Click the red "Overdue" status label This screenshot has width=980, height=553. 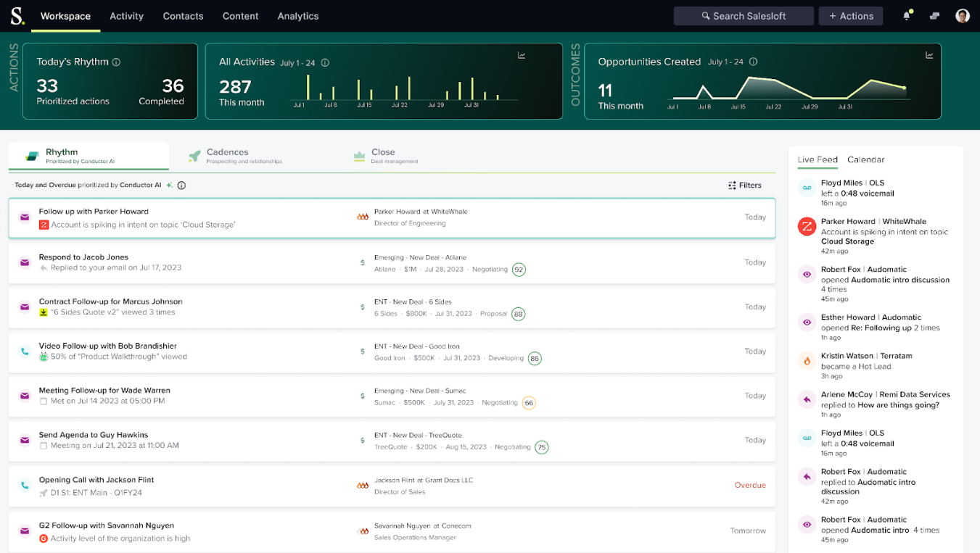click(750, 486)
